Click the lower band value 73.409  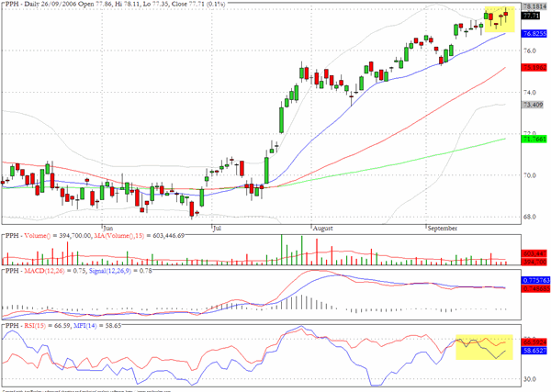(533, 105)
